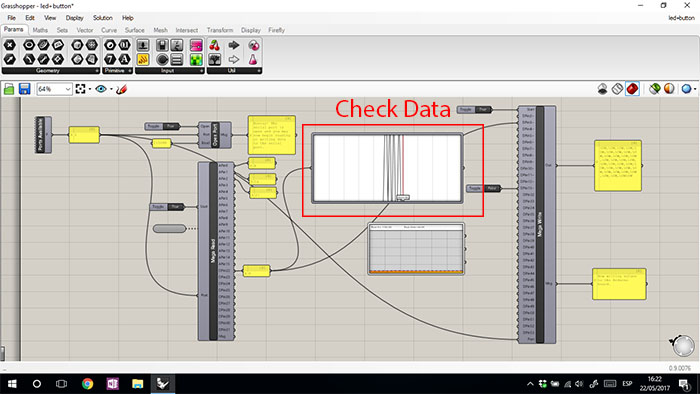Screen dimensions: 700x394
Task: Select the '7' primitive parameter icon
Action: 110,59
